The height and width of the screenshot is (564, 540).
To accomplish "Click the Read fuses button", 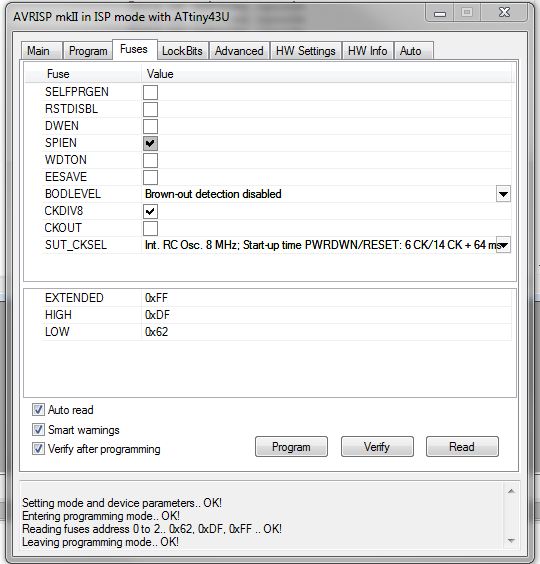I will pos(462,447).
